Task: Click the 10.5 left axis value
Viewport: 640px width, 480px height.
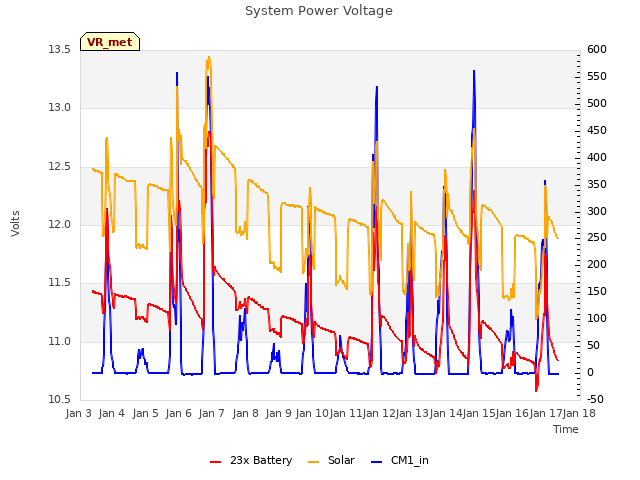Action: tap(60, 399)
